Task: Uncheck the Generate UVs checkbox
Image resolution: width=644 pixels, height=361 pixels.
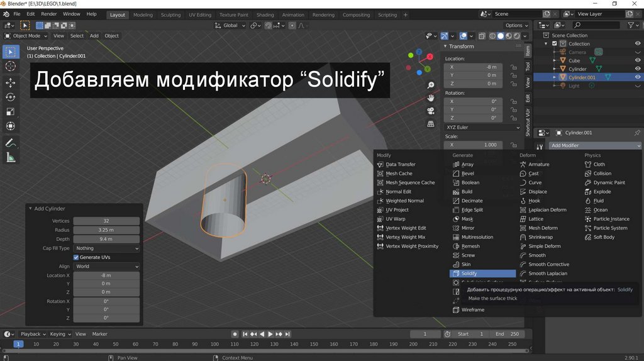Action: point(76,257)
